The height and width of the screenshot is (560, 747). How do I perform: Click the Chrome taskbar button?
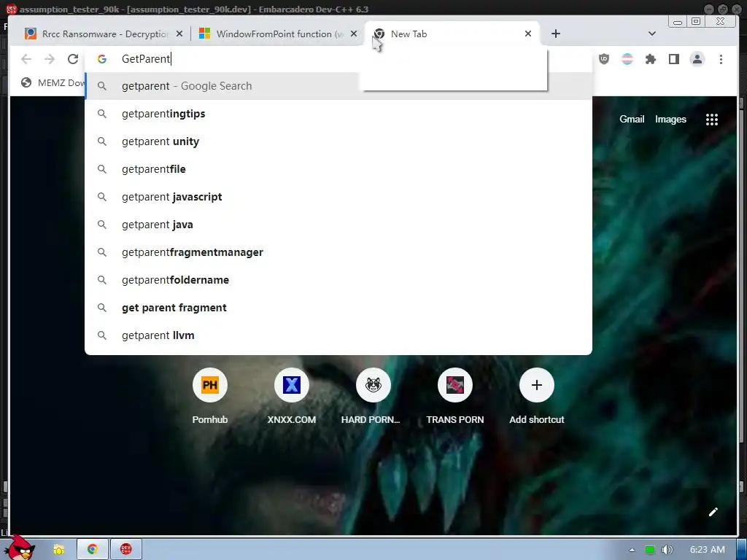[93, 549]
